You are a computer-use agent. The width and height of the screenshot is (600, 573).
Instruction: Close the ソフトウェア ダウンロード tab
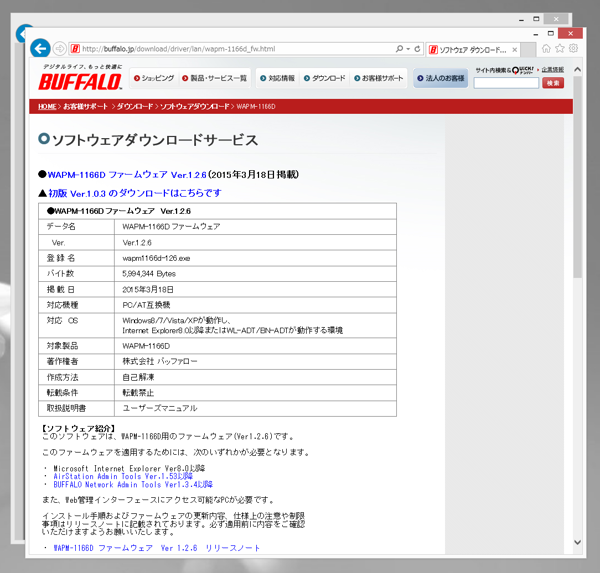(x=515, y=50)
